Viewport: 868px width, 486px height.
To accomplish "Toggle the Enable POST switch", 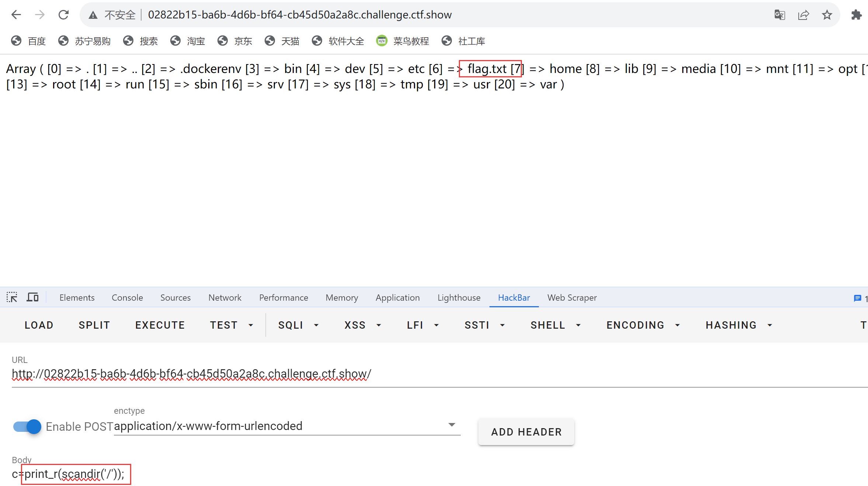I will tap(27, 427).
